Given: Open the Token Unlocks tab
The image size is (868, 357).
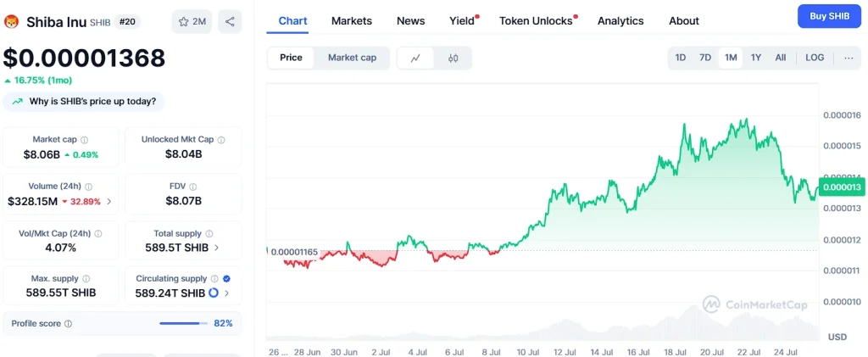Looking at the screenshot, I should click(536, 21).
